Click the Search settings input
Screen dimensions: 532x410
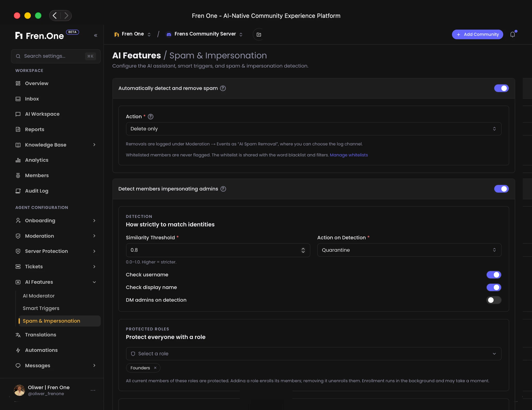pyautogui.click(x=56, y=56)
